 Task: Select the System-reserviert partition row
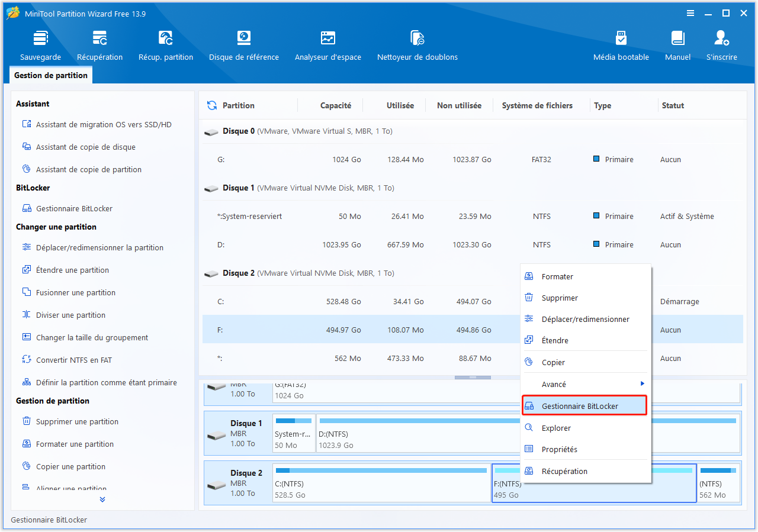click(x=473, y=217)
